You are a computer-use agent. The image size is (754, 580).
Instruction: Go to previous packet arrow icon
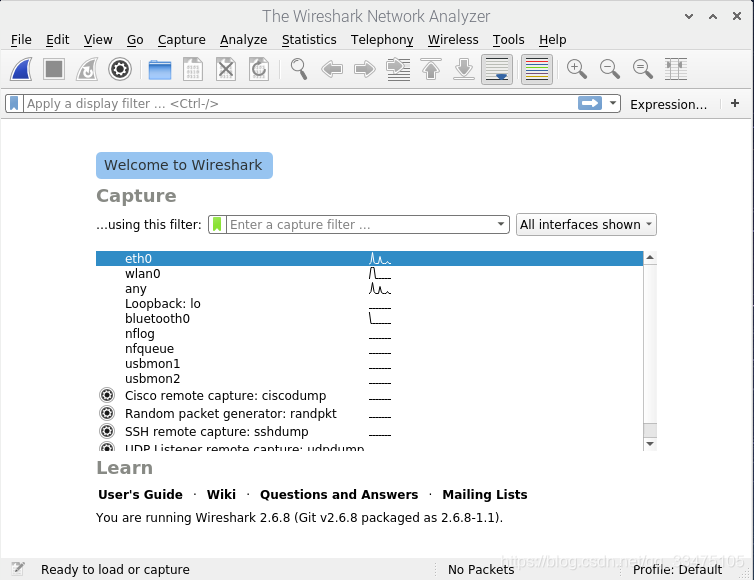tap(332, 69)
